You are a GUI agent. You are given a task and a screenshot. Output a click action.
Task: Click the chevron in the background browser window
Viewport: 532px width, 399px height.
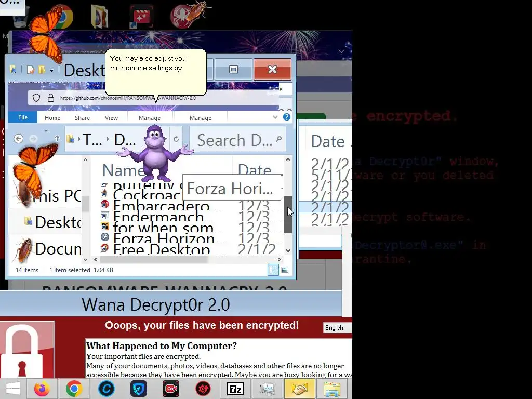[341, 51]
